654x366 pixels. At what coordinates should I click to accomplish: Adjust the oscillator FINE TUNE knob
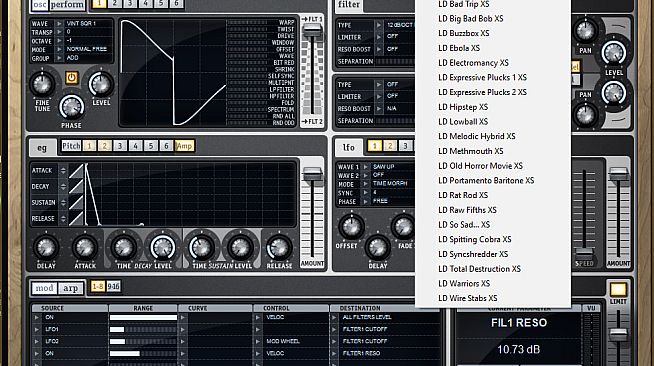click(42, 84)
